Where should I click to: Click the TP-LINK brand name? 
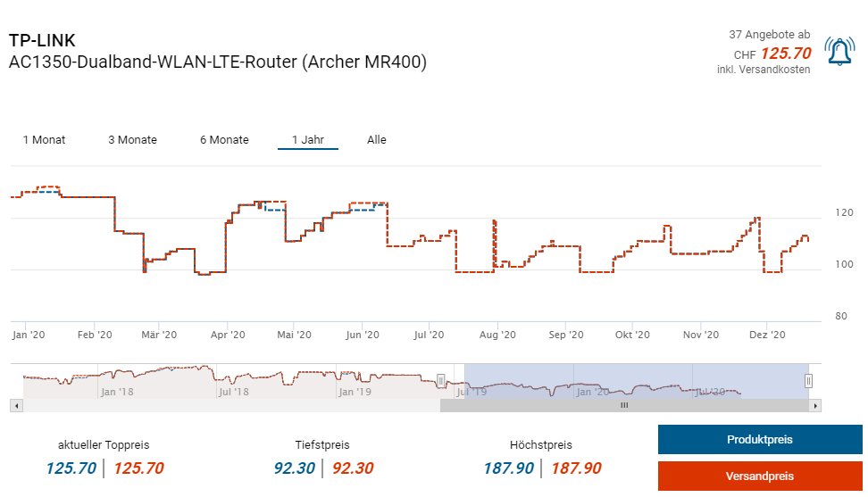(x=42, y=41)
